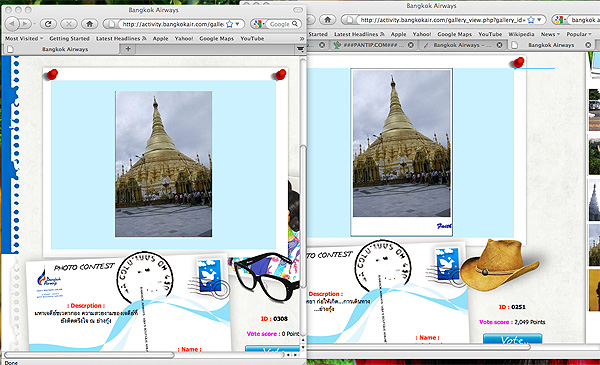Screen dimensions: 600x365
Task: Click the reload button in left browser
Action: 48,24
